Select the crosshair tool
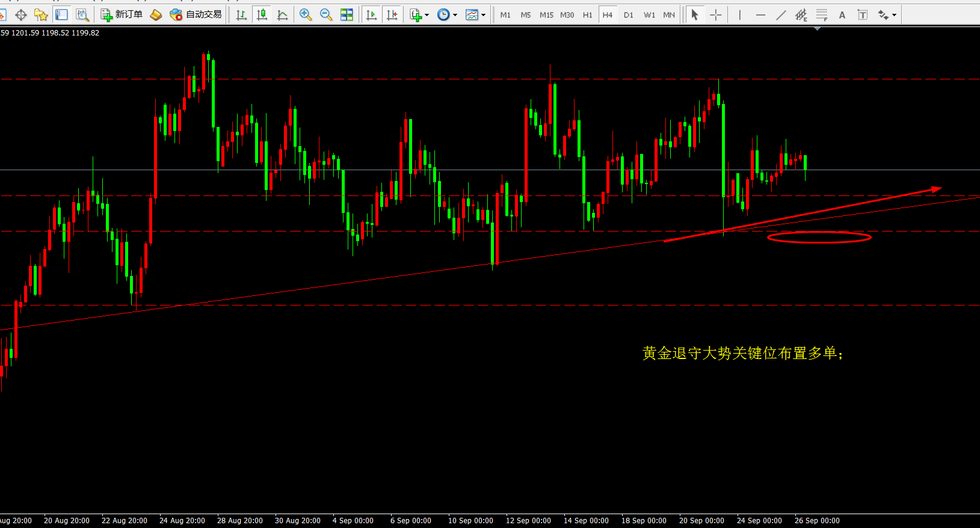980x528 pixels. coord(715,14)
